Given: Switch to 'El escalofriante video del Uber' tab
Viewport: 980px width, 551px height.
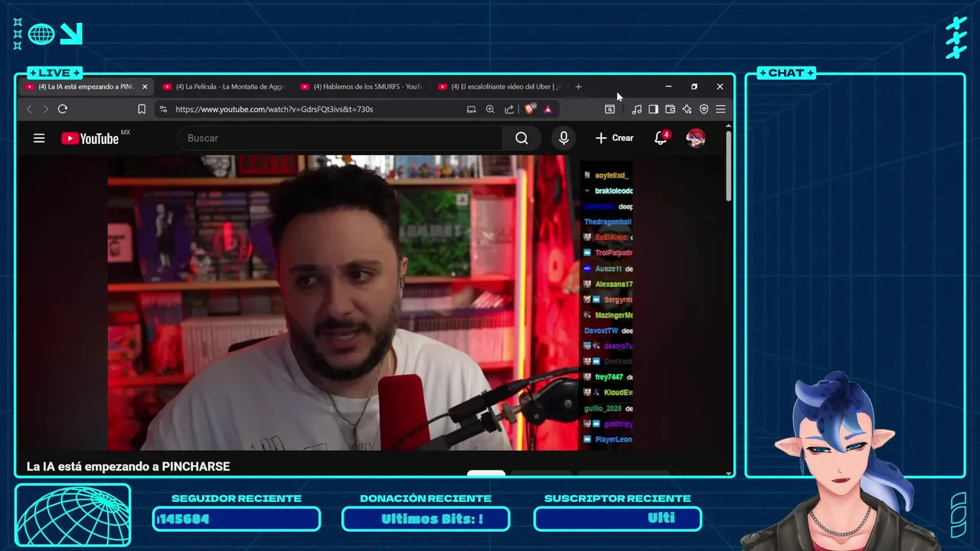Looking at the screenshot, I should [499, 87].
